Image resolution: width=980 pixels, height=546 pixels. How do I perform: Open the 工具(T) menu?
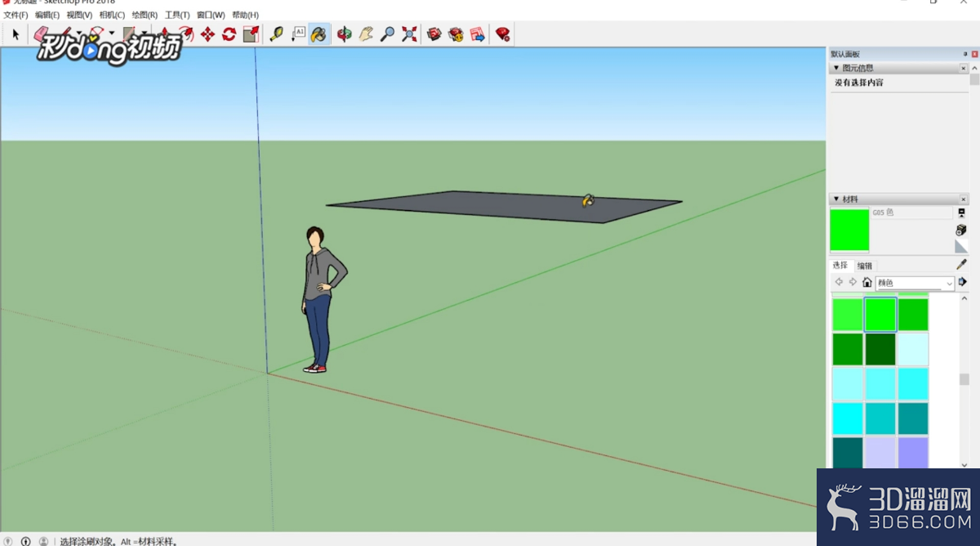click(177, 15)
